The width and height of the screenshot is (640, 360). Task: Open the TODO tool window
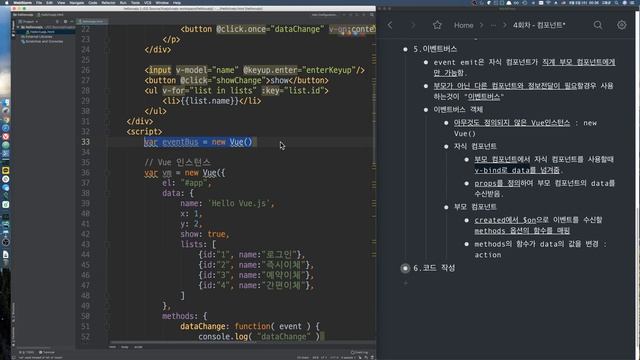coord(26,352)
